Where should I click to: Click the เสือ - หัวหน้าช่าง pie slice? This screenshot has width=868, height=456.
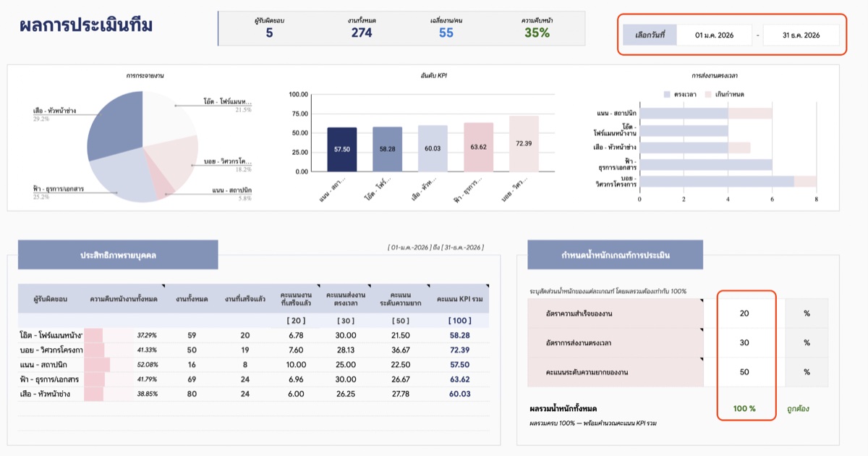point(116,123)
